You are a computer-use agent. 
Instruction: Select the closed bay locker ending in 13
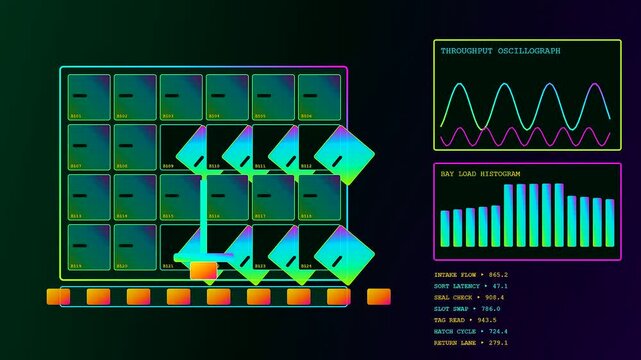point(89,197)
